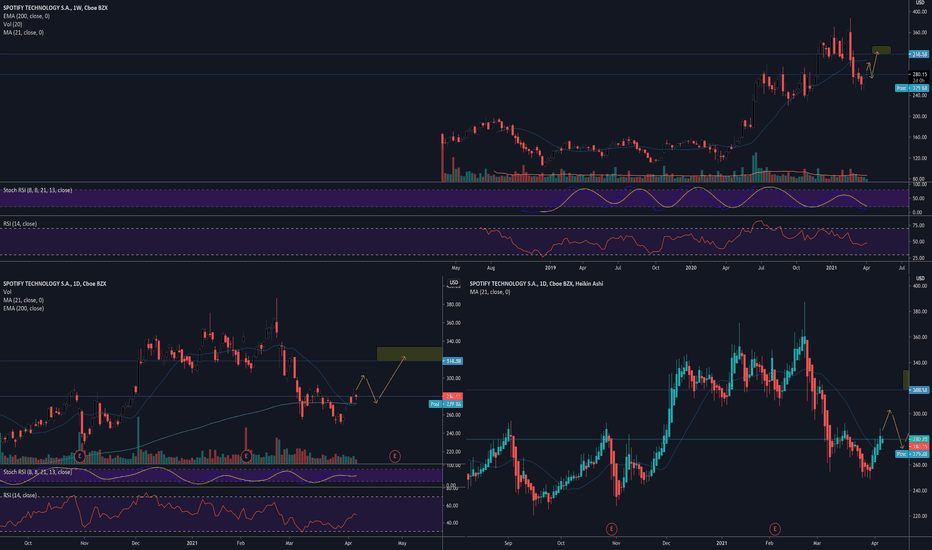This screenshot has height=550, width=932.
Task: Click the Prev 279.68 label on the daily candlestick price axis
Action: coord(445,404)
